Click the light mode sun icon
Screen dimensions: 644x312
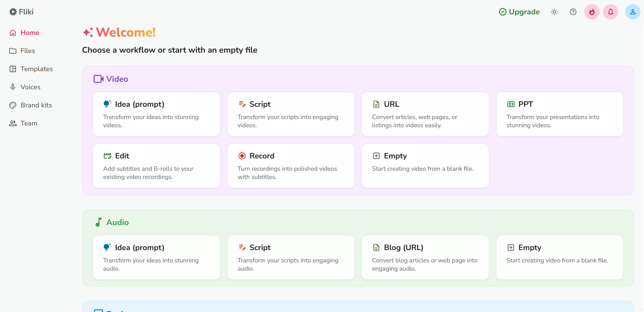click(554, 12)
